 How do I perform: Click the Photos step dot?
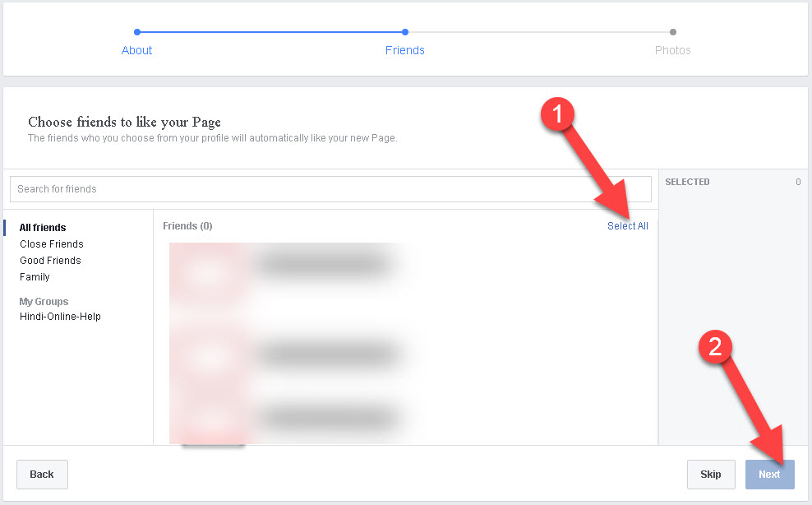672,32
